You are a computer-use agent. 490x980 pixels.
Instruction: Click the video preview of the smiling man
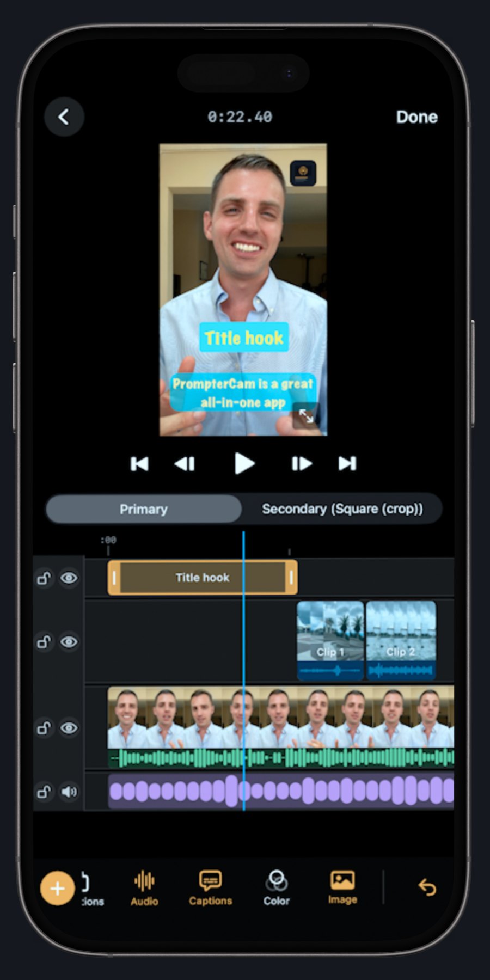tap(243, 289)
